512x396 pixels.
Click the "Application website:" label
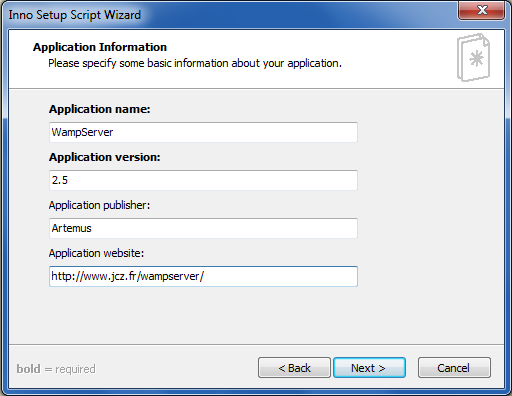(96, 253)
